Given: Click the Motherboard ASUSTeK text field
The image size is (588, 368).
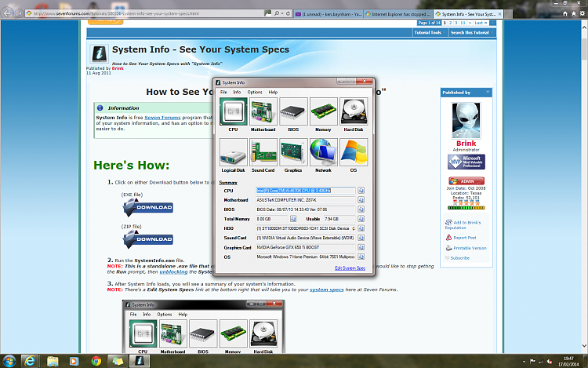Looking at the screenshot, I should tap(305, 200).
